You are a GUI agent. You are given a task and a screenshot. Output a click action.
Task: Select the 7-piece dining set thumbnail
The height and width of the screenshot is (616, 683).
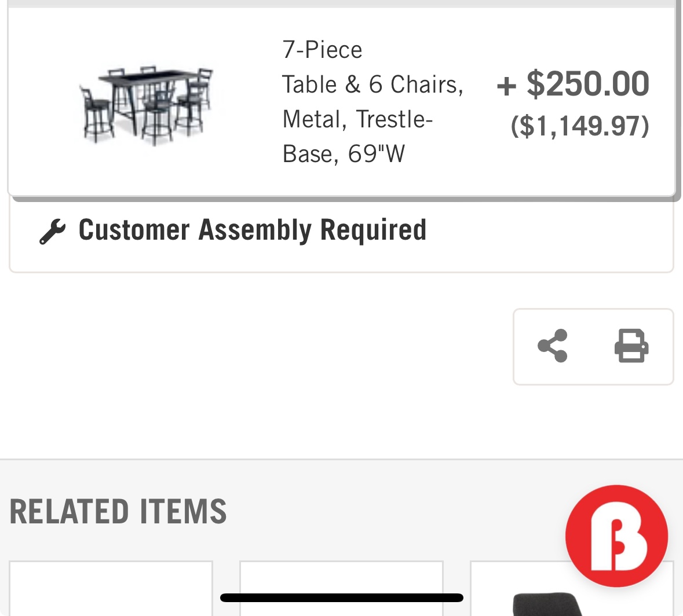146,104
